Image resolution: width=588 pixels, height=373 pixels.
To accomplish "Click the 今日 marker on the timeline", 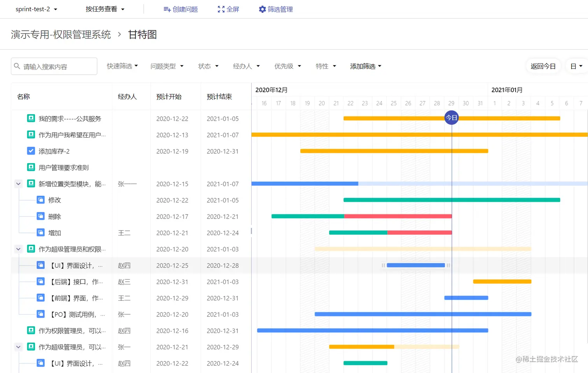I will [x=451, y=117].
